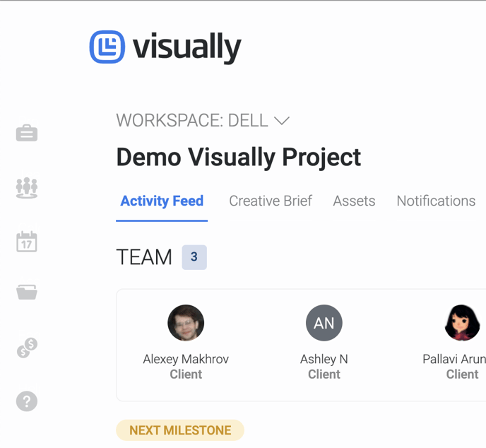Expand the Workspace: Dell dropdown chevron
Screen dimensions: 486x448
coord(282,121)
